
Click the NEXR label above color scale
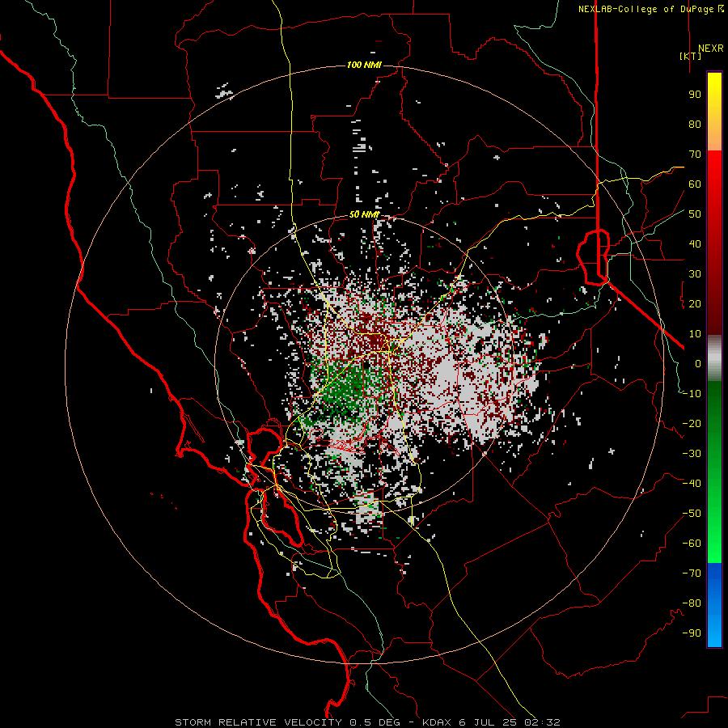(710, 49)
